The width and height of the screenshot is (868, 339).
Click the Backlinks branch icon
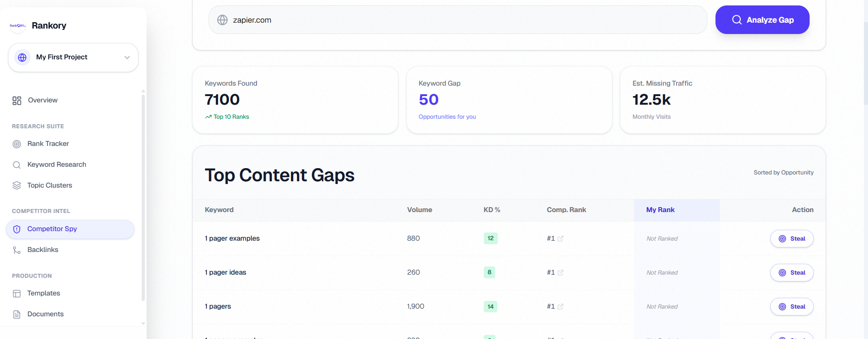[17, 250]
